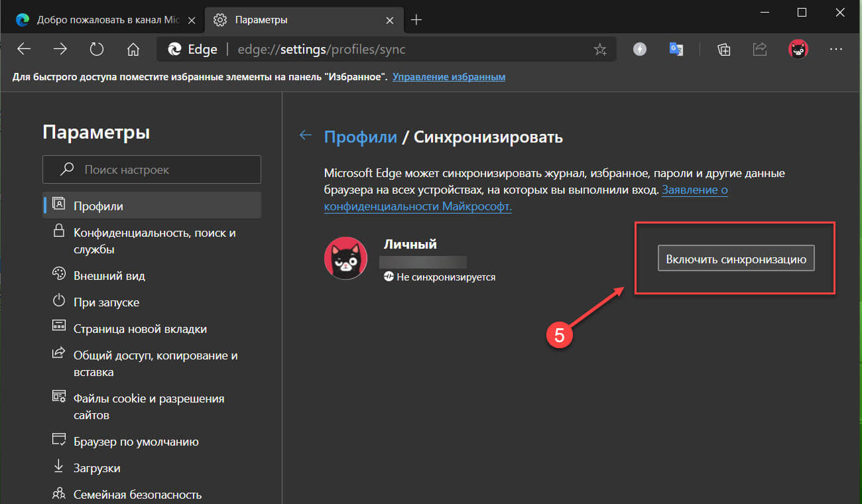Click the Включить синхронизацию button

click(736, 259)
